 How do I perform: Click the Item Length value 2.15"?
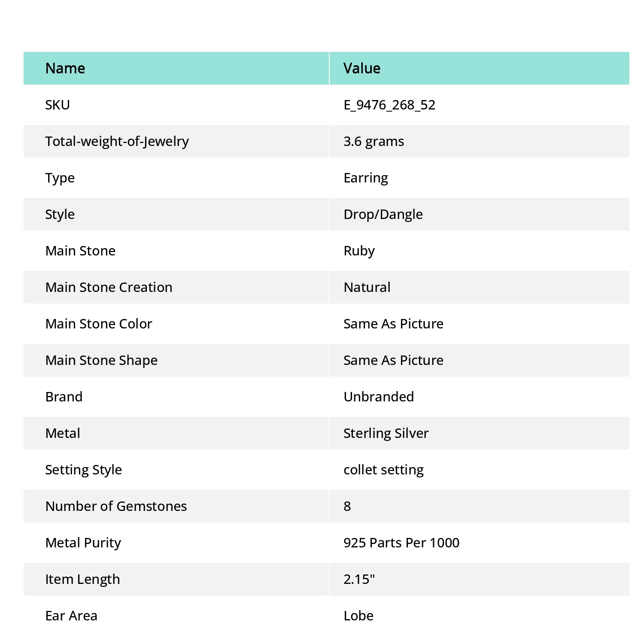[x=359, y=579]
